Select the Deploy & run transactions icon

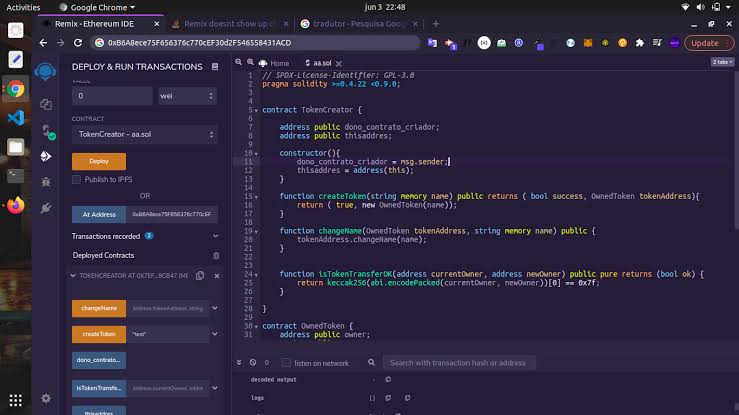click(x=46, y=156)
